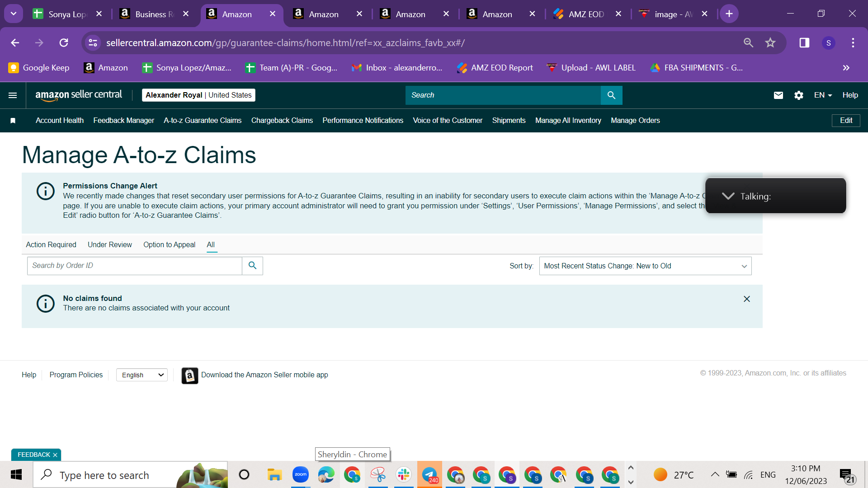
Task: Open Microsoft Edge from the taskbar
Action: click(x=326, y=475)
